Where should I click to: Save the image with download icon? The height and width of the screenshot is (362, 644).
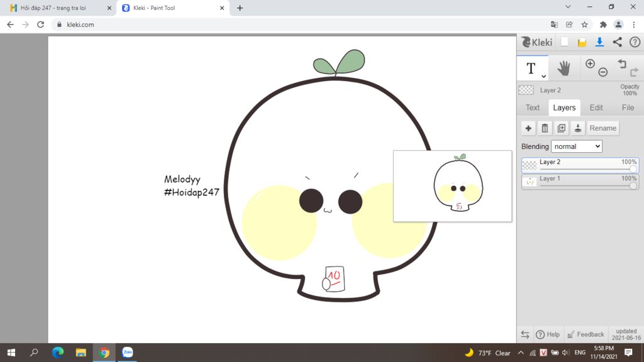coord(599,42)
